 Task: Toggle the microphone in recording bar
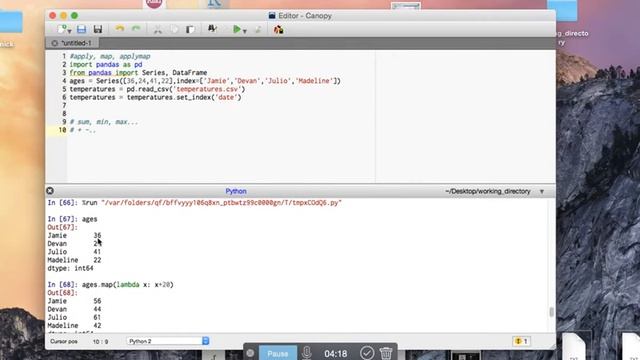[x=307, y=353]
